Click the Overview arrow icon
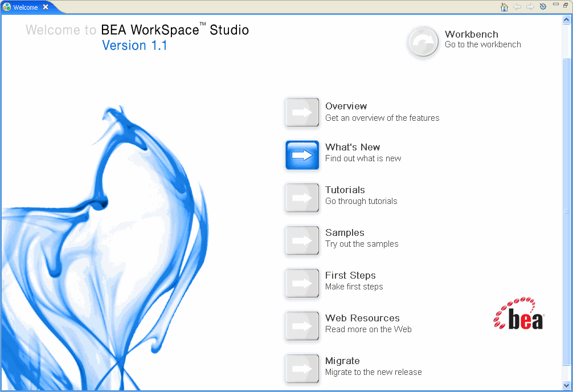The width and height of the screenshot is (573, 392). coord(302,113)
